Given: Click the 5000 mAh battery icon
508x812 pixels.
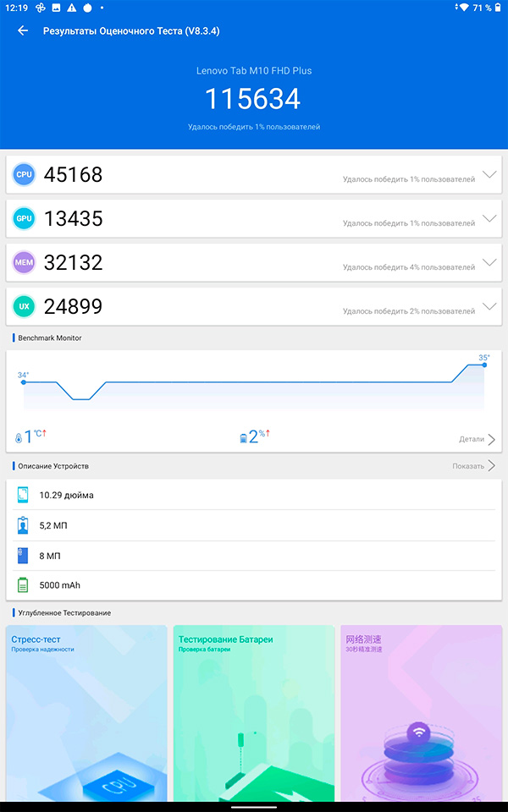Looking at the screenshot, I should pyautogui.click(x=23, y=585).
